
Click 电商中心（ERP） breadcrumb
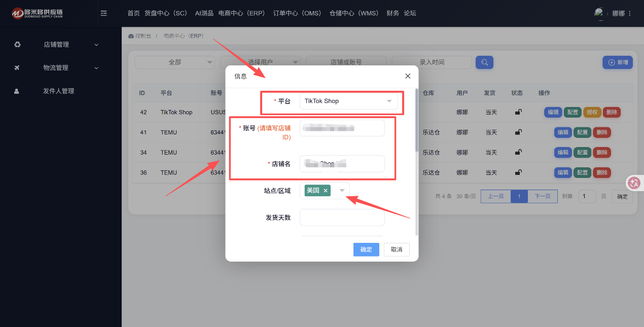(x=184, y=36)
